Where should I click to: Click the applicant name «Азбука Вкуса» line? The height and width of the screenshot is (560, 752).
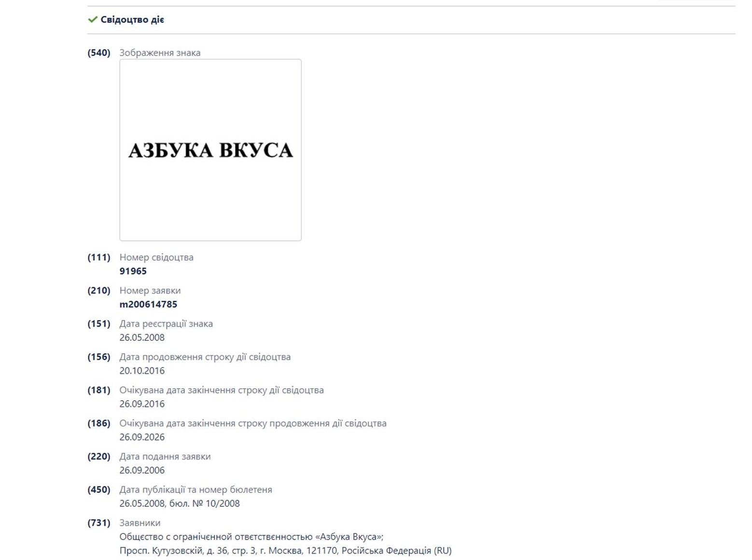251,537
